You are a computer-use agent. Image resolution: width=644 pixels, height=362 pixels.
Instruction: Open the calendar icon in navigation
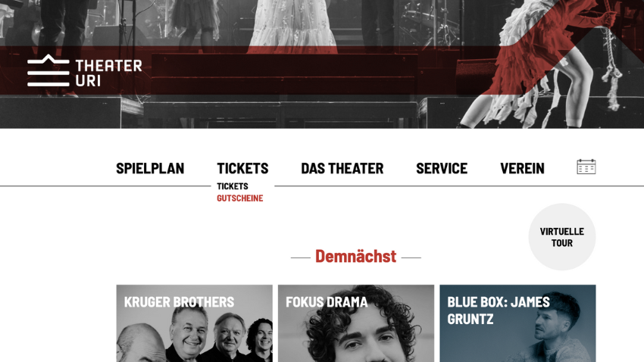click(x=586, y=167)
